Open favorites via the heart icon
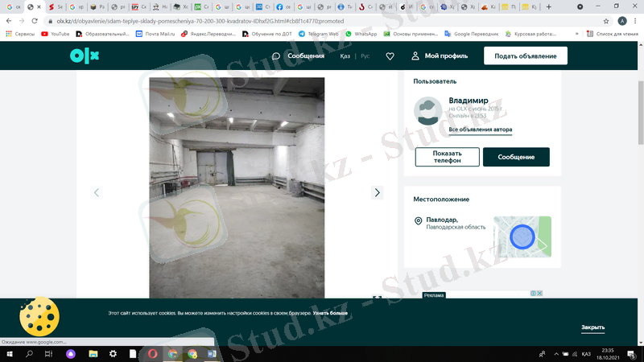The width and height of the screenshot is (644, 362). pyautogui.click(x=390, y=56)
